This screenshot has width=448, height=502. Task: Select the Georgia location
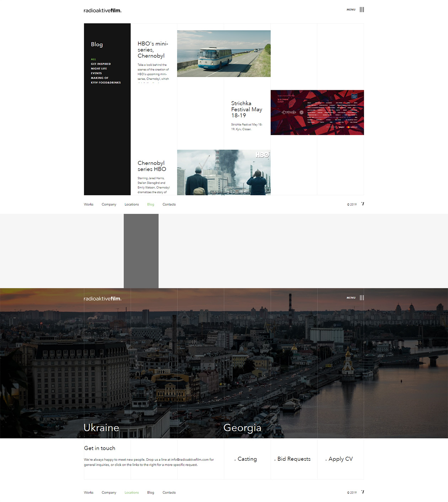pos(242,428)
